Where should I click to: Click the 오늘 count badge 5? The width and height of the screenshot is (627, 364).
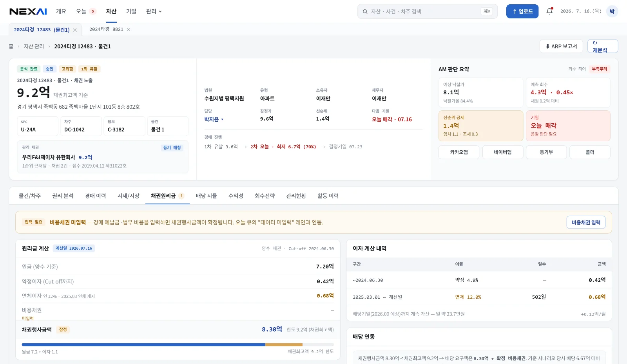point(92,11)
